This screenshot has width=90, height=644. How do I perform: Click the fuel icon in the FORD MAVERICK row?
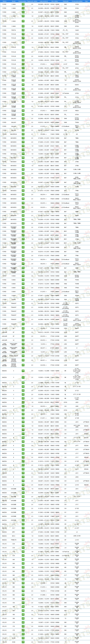pyautogui.click(x=23, y=134)
